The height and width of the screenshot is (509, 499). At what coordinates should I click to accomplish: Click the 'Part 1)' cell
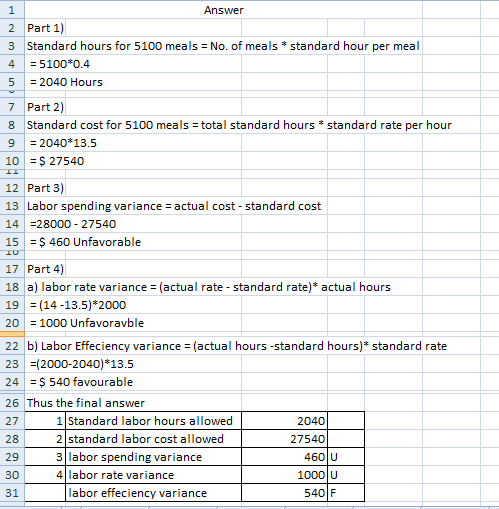pos(45,28)
